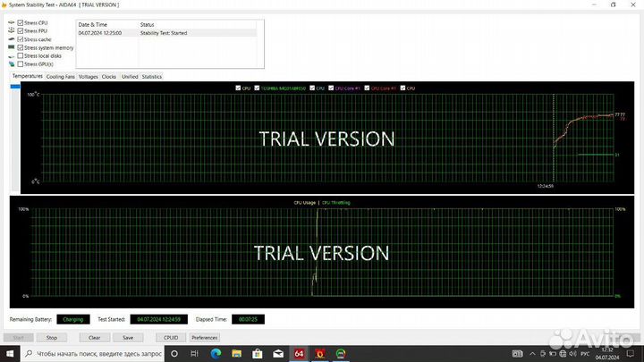Disable the Stress CPU checkbox
644x362 pixels.
point(20,22)
